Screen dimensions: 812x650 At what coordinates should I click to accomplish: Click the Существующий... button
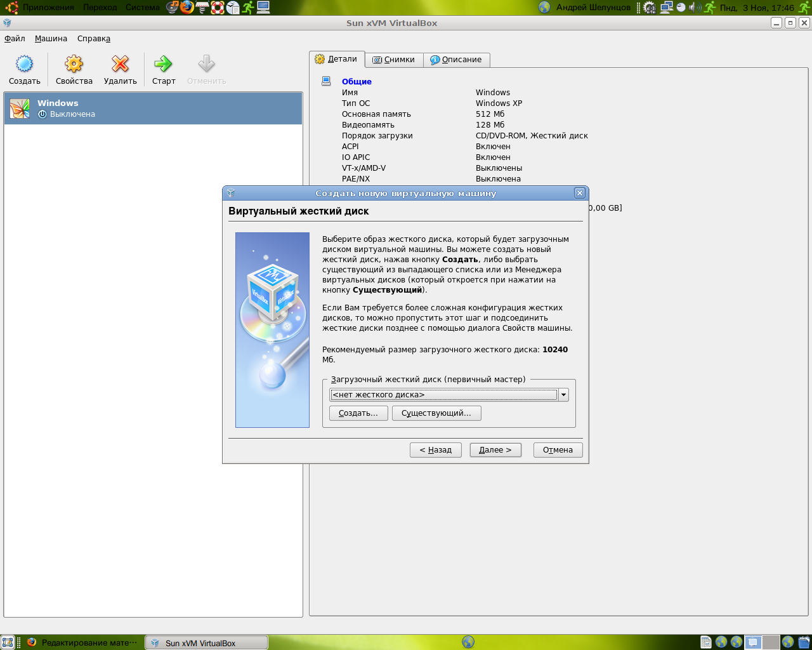click(436, 413)
